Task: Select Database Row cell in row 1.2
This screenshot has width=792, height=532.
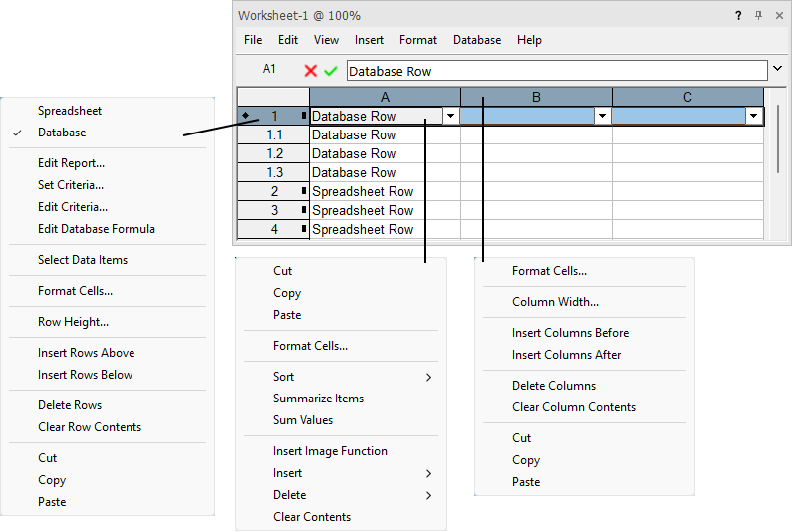Action: 385,153
